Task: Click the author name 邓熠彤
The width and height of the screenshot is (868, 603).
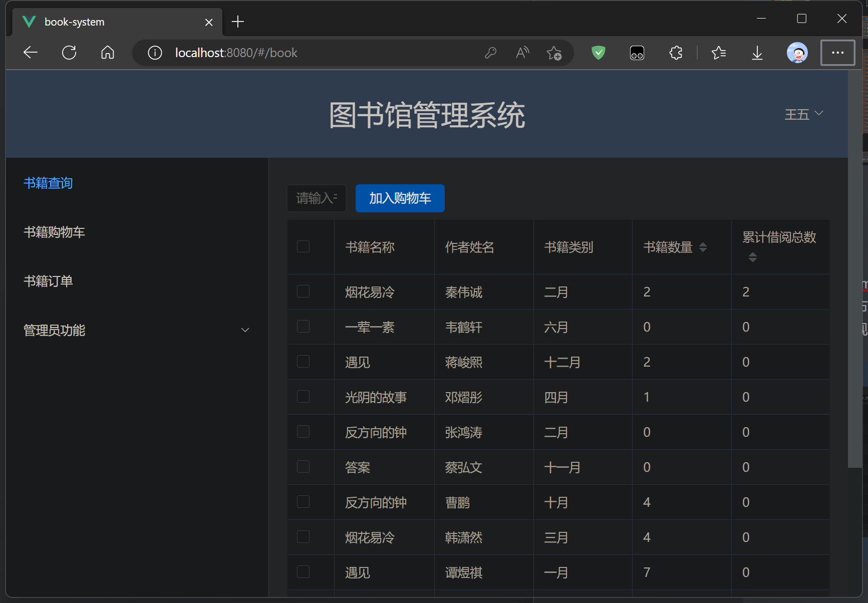Action: [464, 397]
